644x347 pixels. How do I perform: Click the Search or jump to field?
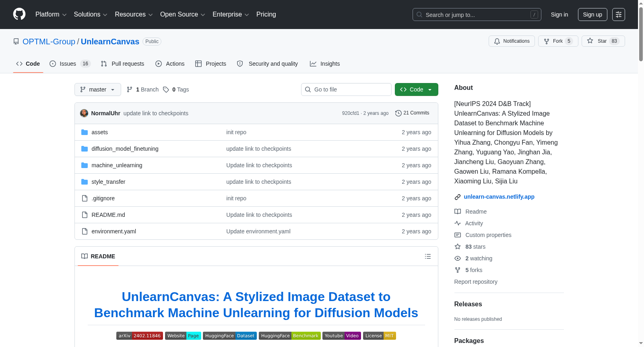tap(477, 15)
